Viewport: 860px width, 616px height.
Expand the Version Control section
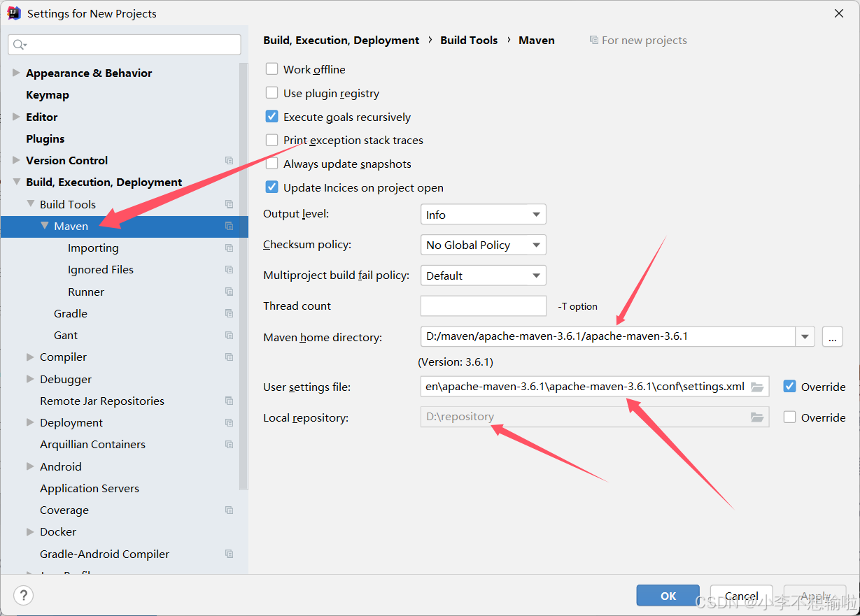coord(16,160)
